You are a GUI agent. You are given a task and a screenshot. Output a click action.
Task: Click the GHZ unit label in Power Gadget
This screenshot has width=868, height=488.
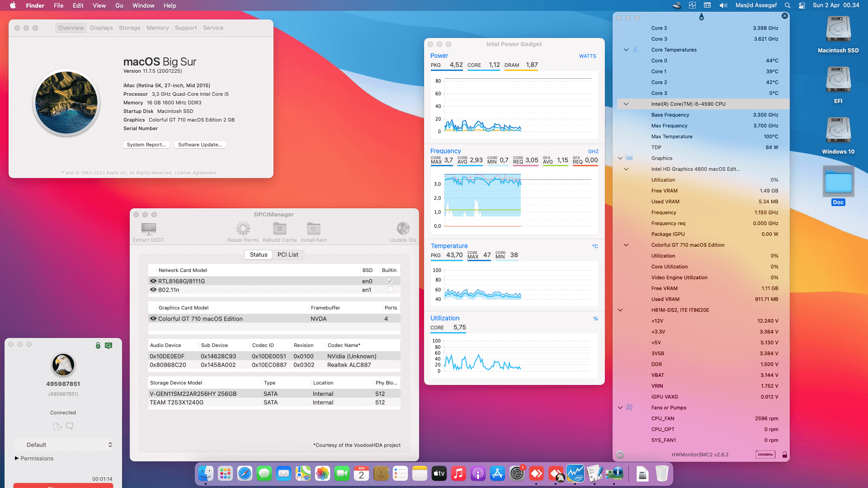click(593, 151)
